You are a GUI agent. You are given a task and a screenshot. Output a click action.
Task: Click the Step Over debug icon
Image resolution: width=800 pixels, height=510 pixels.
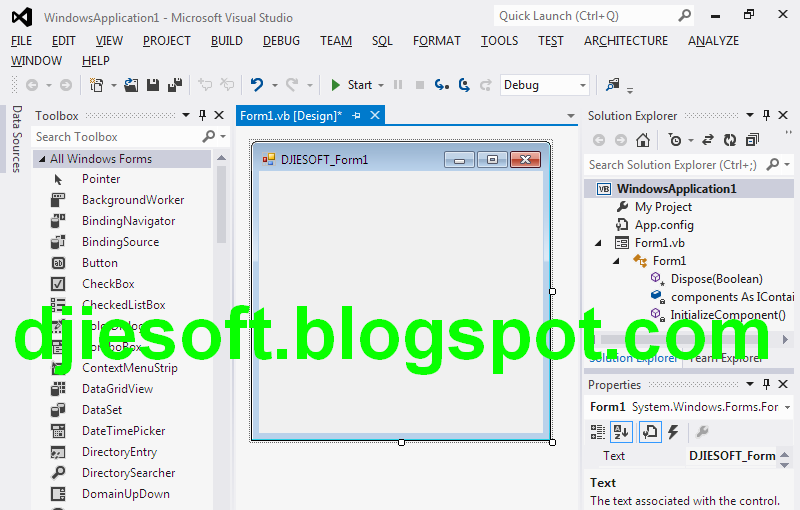click(464, 85)
